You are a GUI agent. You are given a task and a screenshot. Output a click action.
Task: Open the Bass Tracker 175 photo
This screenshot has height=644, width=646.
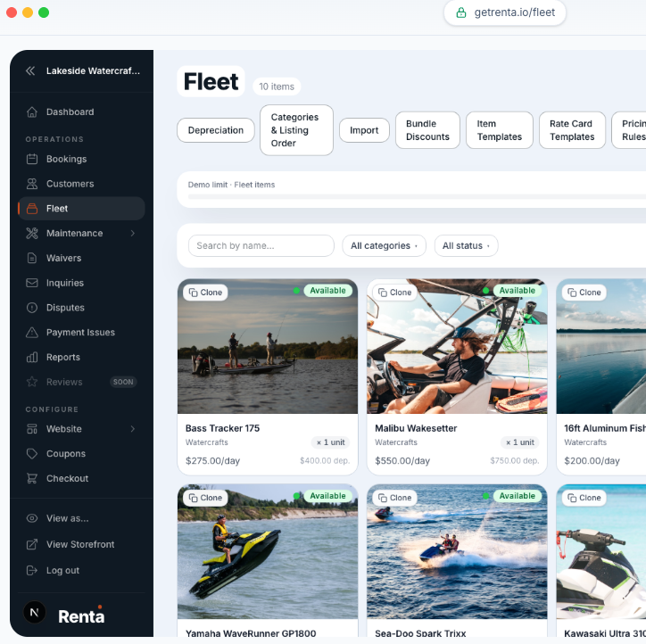pyautogui.click(x=268, y=346)
